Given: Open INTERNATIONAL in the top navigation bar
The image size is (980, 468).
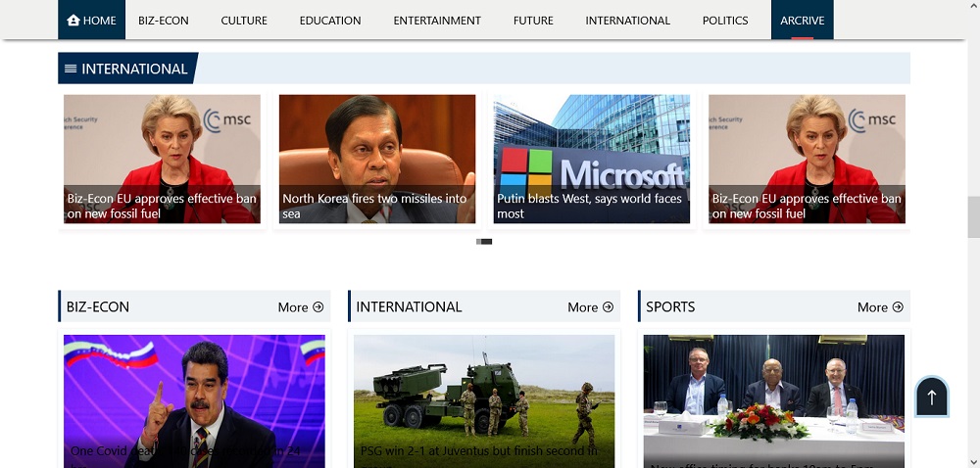Looking at the screenshot, I should click(627, 20).
